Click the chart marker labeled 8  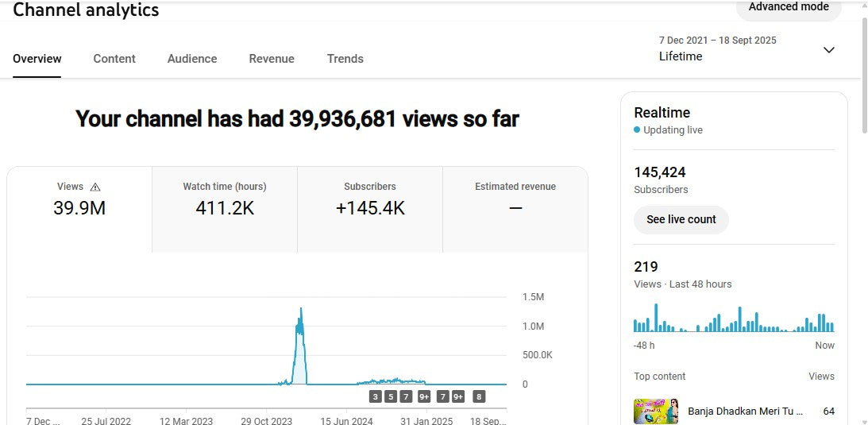click(479, 396)
